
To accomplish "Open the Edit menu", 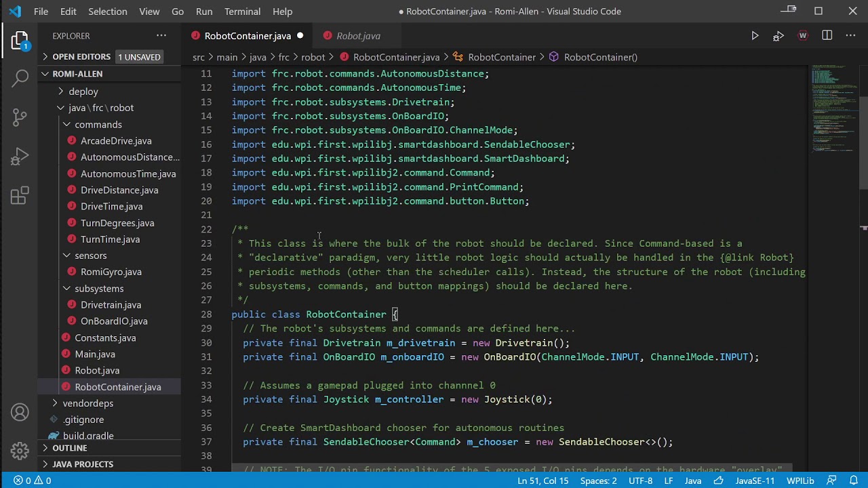I will (x=68, y=12).
